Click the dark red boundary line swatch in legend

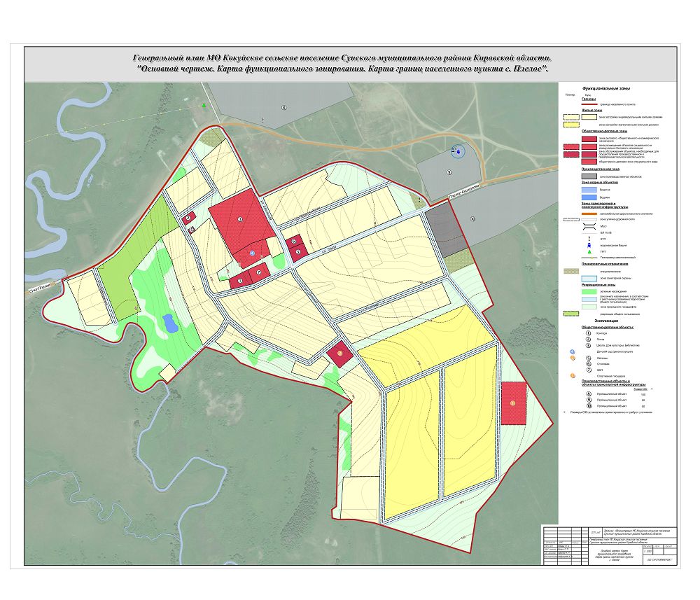(x=589, y=104)
